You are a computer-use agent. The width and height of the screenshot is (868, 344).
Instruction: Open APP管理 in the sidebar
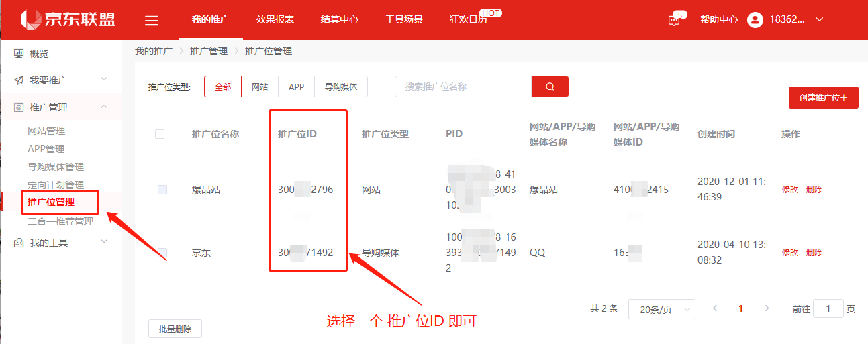click(x=46, y=149)
